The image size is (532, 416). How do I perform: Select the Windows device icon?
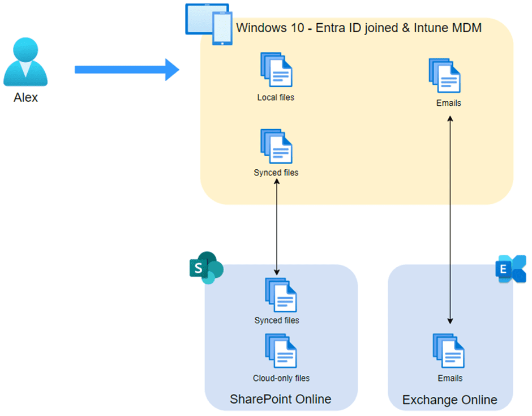pyautogui.click(x=209, y=24)
